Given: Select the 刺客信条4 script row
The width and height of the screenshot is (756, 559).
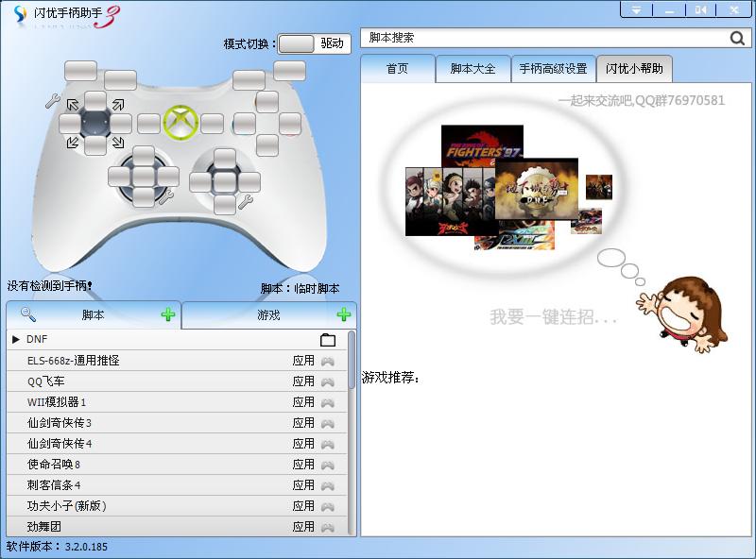Looking at the screenshot, I should 177,484.
